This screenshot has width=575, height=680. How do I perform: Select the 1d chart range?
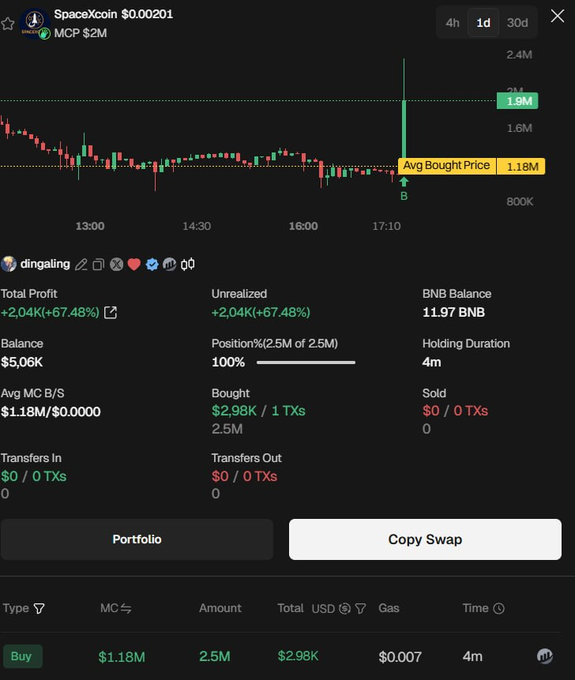pyautogui.click(x=483, y=23)
